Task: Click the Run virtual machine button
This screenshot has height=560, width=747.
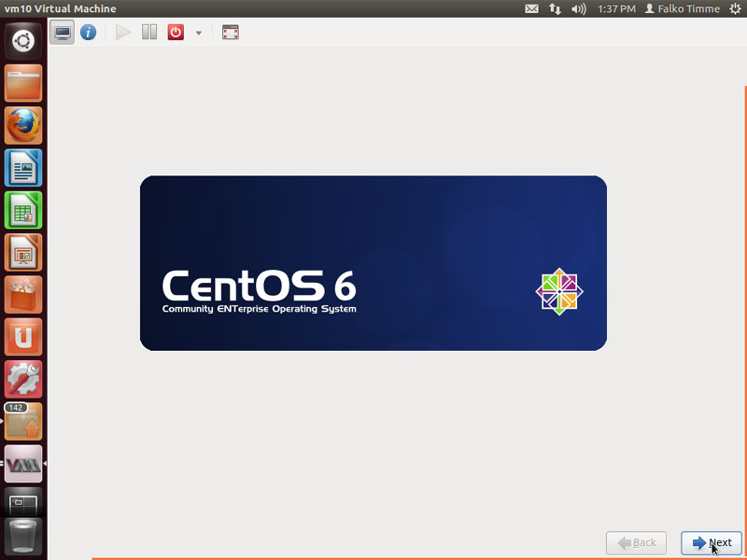Action: click(x=123, y=33)
